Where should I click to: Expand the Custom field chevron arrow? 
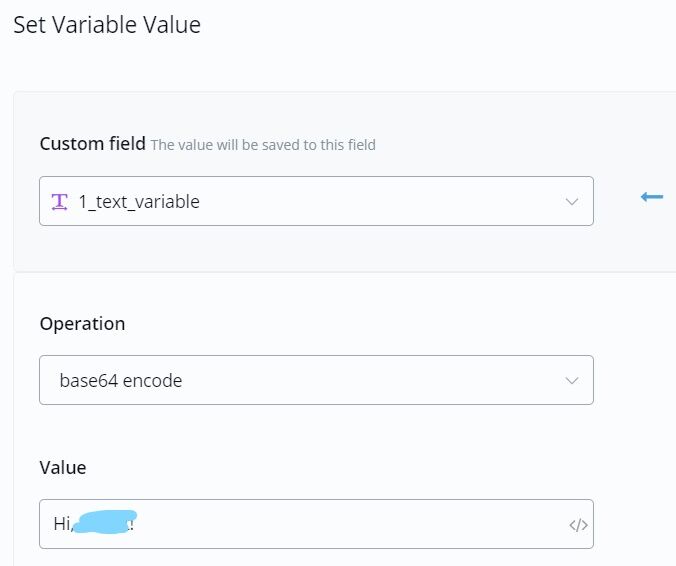(x=572, y=202)
